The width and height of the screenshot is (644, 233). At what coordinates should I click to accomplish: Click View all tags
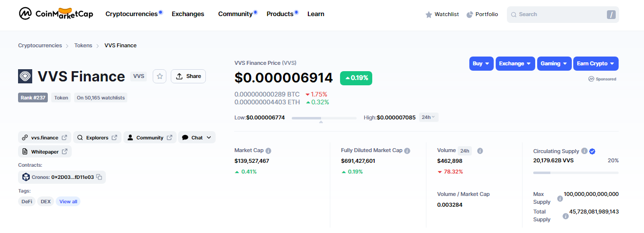click(68, 201)
